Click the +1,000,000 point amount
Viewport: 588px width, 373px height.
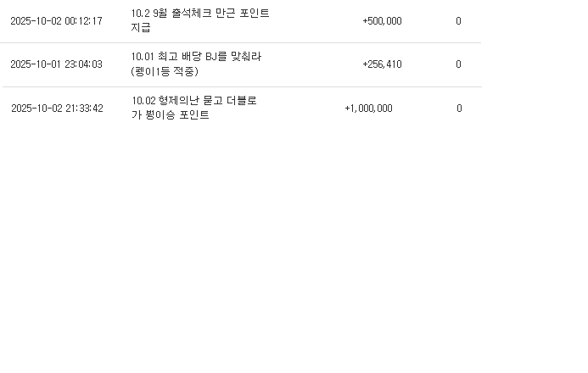click(368, 109)
